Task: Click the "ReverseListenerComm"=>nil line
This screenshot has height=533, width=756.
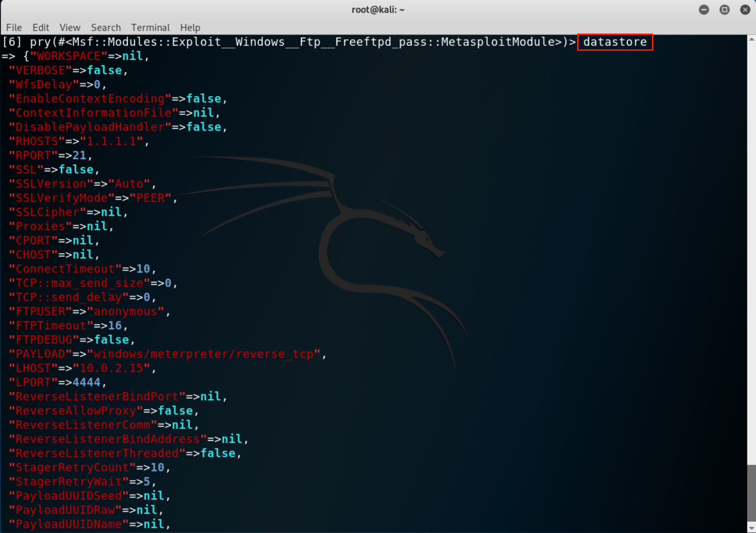Action: [x=104, y=425]
